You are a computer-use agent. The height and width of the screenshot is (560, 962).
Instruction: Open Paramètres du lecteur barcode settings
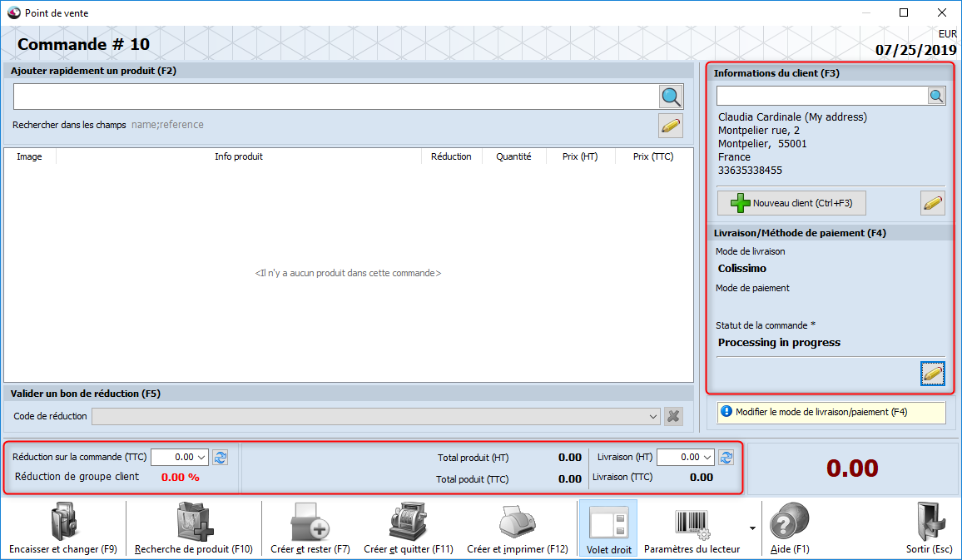(692, 528)
